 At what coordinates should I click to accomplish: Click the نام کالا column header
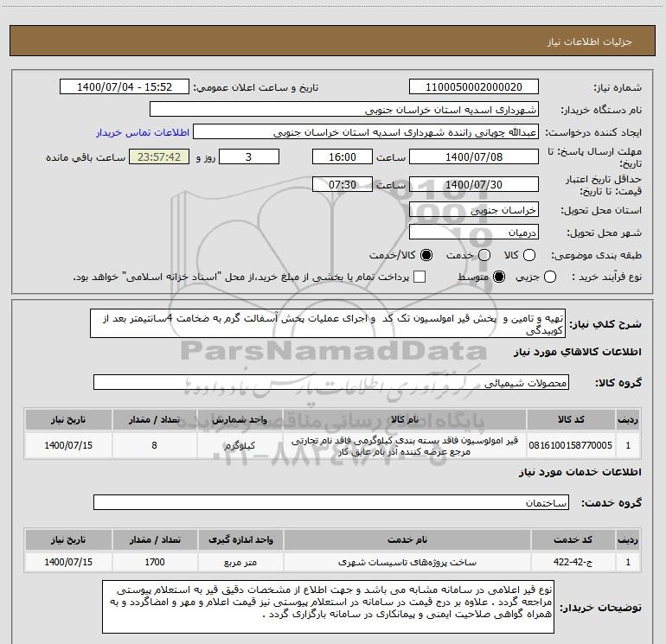click(405, 419)
